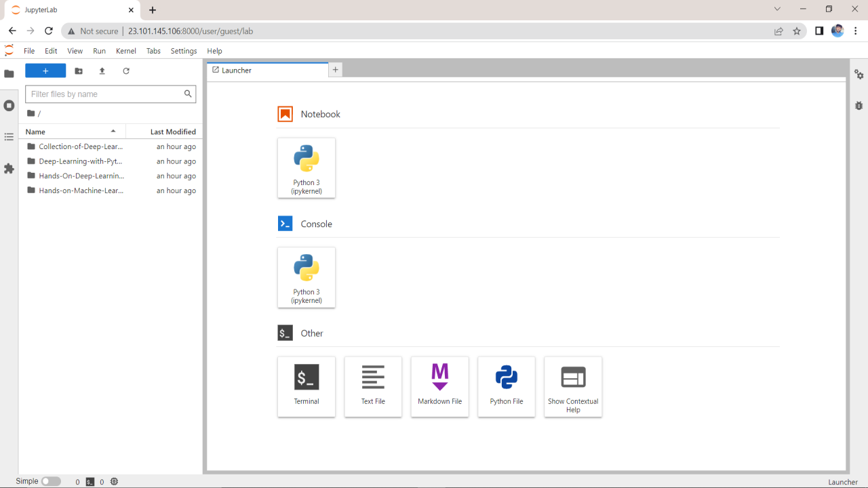Click the Notebook section heading
Screen dimensions: 868x488
321,114
